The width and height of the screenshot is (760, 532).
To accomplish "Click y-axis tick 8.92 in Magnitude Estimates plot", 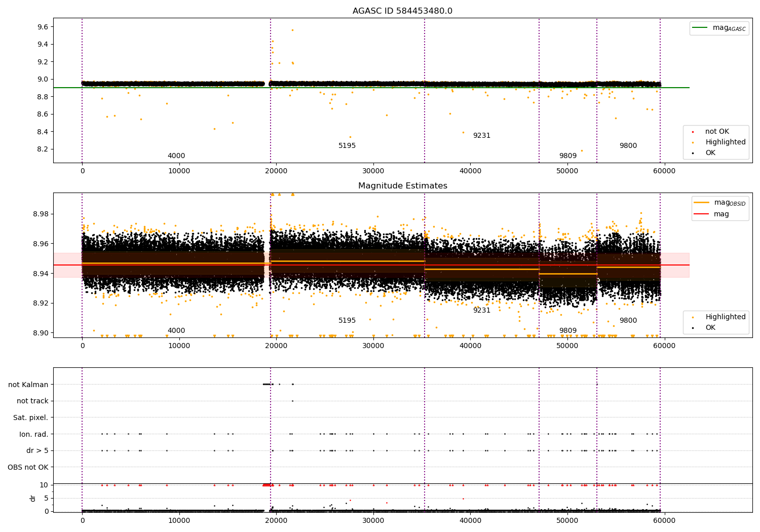I will click(41, 303).
